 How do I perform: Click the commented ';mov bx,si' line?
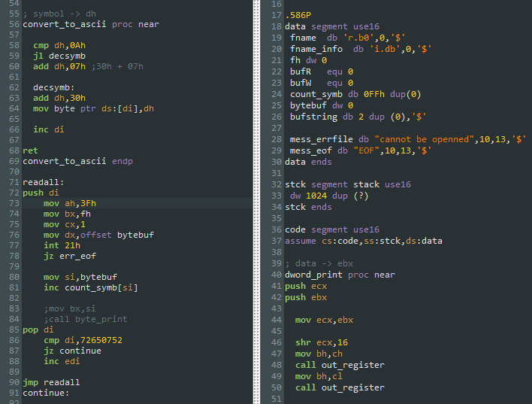(70, 309)
